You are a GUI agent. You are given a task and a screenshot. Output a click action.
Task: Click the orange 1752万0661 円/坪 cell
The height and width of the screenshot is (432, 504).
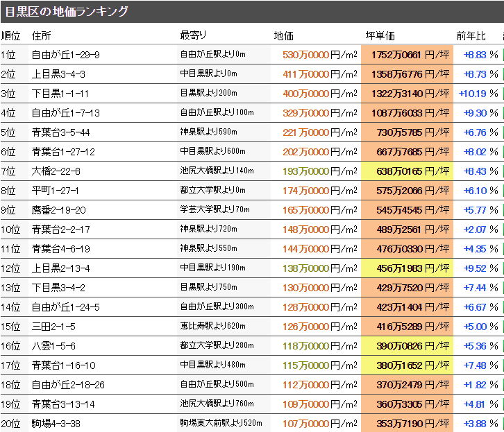pyautogui.click(x=407, y=55)
